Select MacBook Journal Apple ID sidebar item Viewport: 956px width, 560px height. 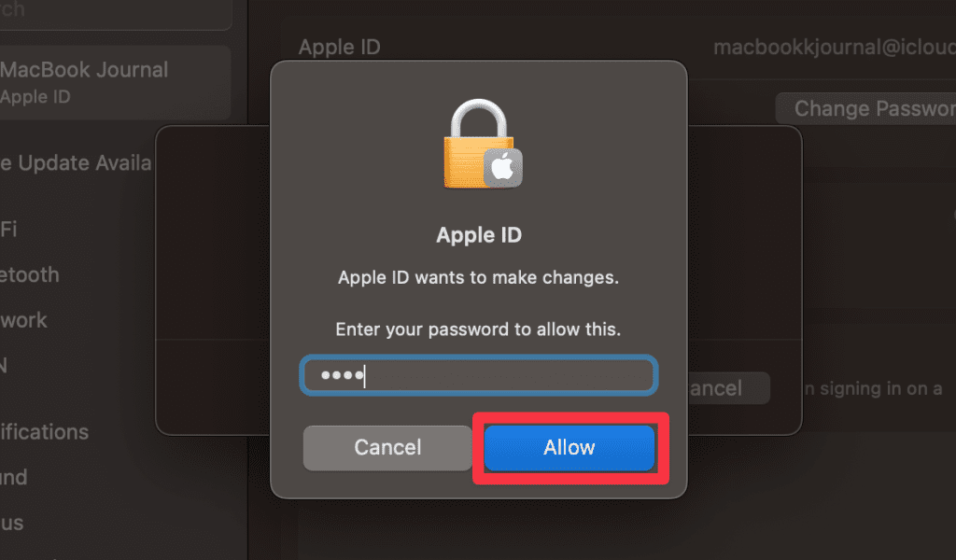[x=115, y=82]
